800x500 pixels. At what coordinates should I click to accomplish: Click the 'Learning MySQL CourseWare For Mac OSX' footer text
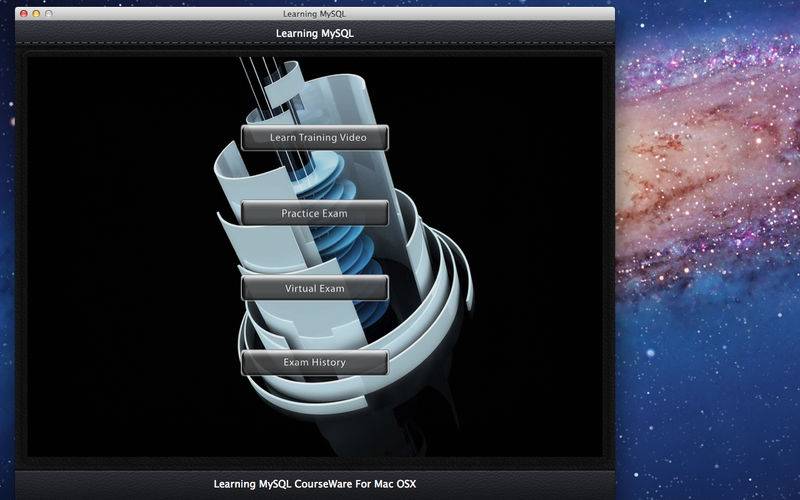tap(315, 484)
